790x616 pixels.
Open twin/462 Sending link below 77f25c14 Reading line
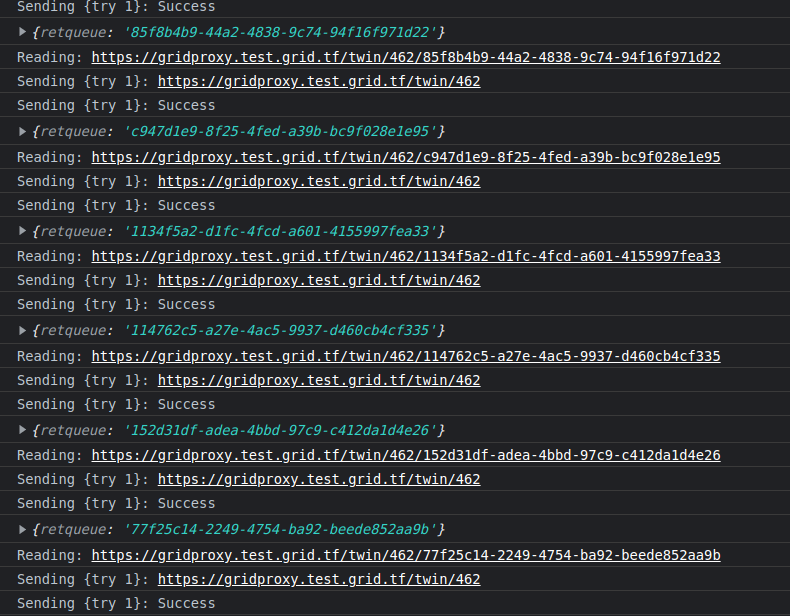pyautogui.click(x=319, y=579)
